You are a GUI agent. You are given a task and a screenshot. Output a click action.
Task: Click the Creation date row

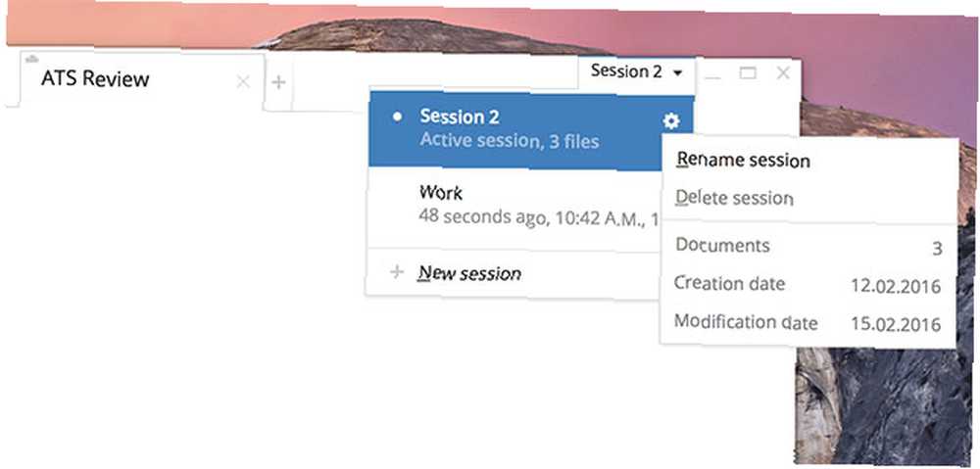[x=808, y=285]
